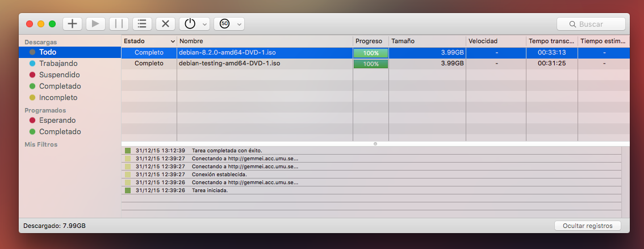Click the remove download X button
The height and width of the screenshot is (249, 644).
[x=165, y=24]
